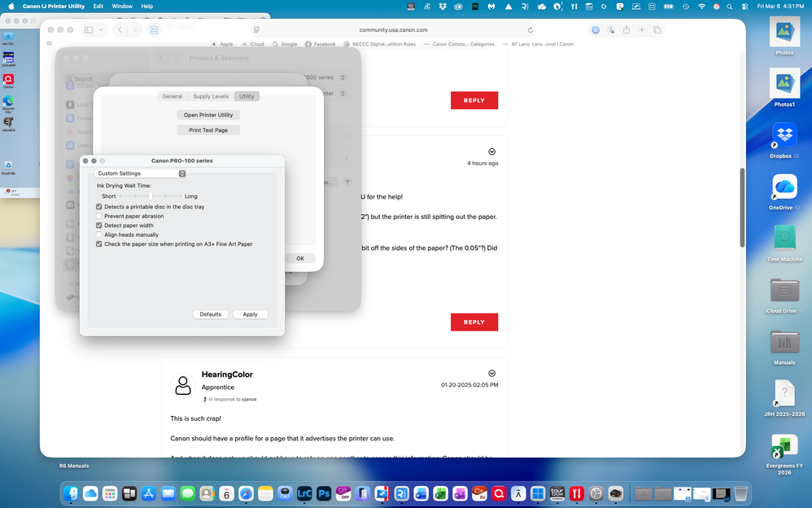Screen dimensions: 812x508
Task: Open the OneDrive desktop shortcut
Action: [x=784, y=186]
